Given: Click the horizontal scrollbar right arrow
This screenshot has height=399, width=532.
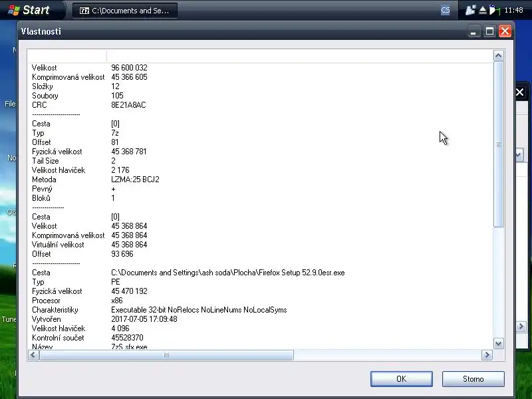Looking at the screenshot, I should pos(487,355).
